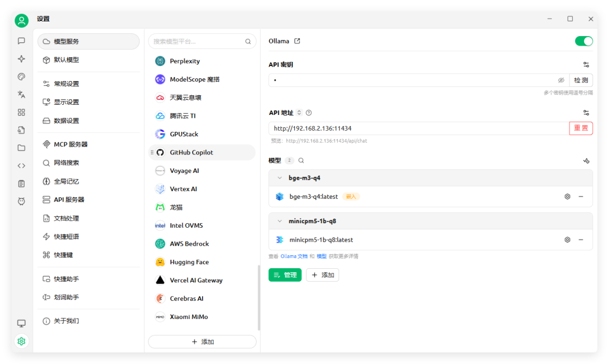
Task: Collapse the minicpm5-1b-q8 model group
Action: click(x=280, y=221)
